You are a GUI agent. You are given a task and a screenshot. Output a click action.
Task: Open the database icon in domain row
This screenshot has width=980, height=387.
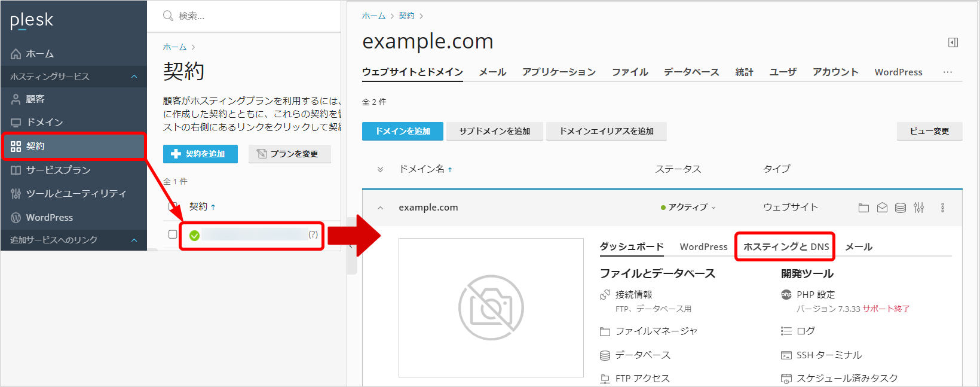(x=901, y=208)
